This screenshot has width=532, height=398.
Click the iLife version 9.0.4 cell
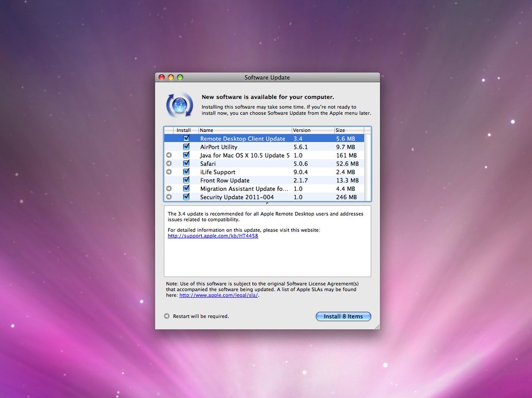301,172
